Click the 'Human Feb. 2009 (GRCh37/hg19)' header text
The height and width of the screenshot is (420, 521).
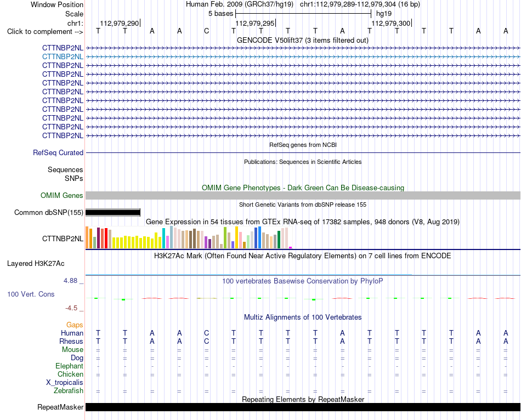(x=240, y=4)
